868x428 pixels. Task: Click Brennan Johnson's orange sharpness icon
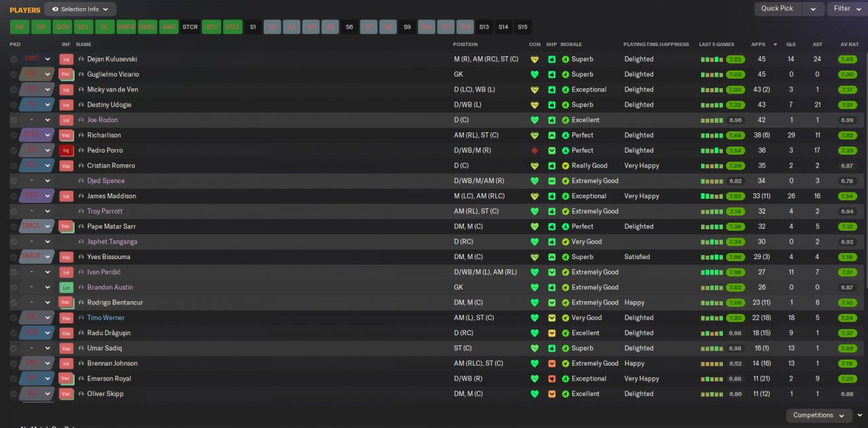(x=552, y=364)
